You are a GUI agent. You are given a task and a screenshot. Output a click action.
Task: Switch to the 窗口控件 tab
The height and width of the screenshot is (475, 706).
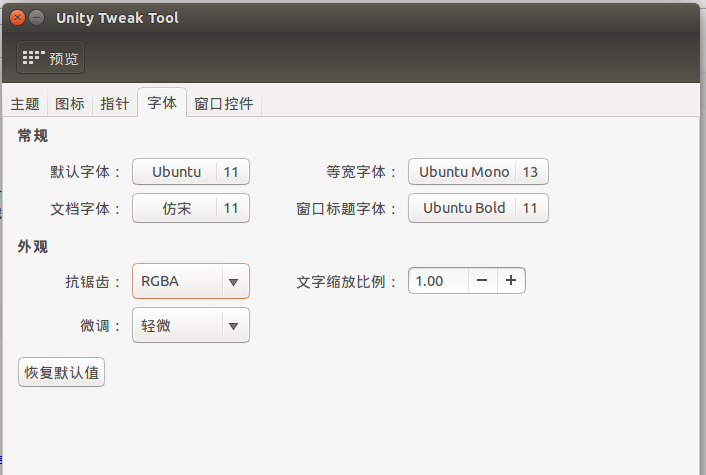tap(224, 104)
